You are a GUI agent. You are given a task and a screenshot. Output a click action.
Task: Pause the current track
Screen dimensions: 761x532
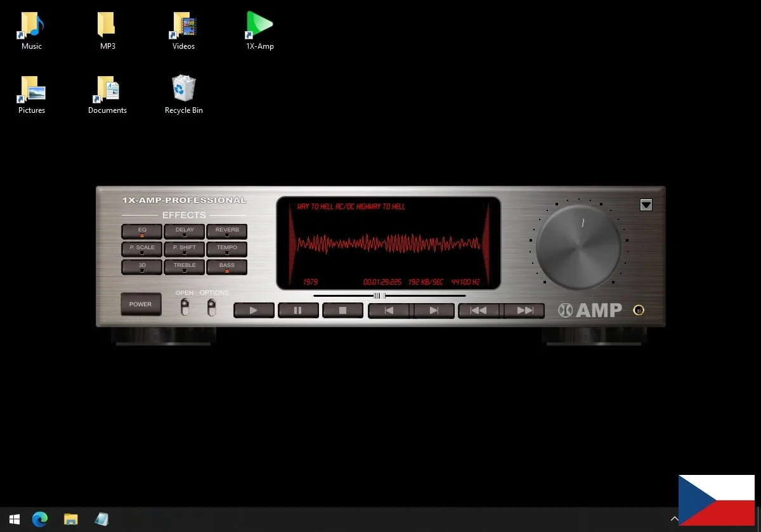pyautogui.click(x=297, y=311)
